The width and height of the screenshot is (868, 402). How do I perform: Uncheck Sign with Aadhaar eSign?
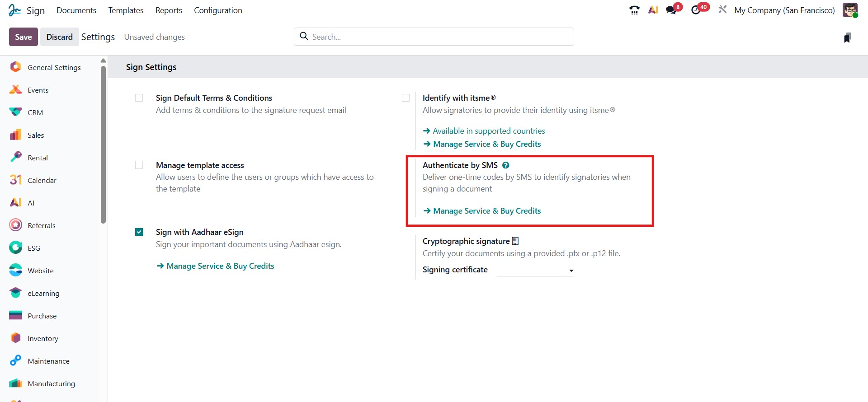139,232
